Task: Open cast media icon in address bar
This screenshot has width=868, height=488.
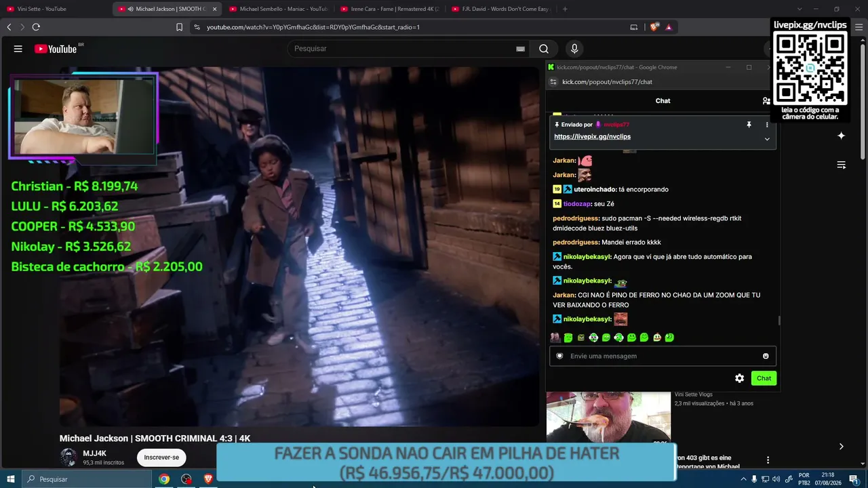Action: coord(634,27)
